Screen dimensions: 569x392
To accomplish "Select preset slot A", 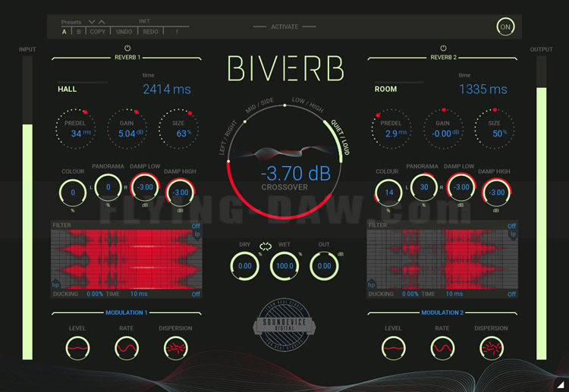I will pos(64,32).
